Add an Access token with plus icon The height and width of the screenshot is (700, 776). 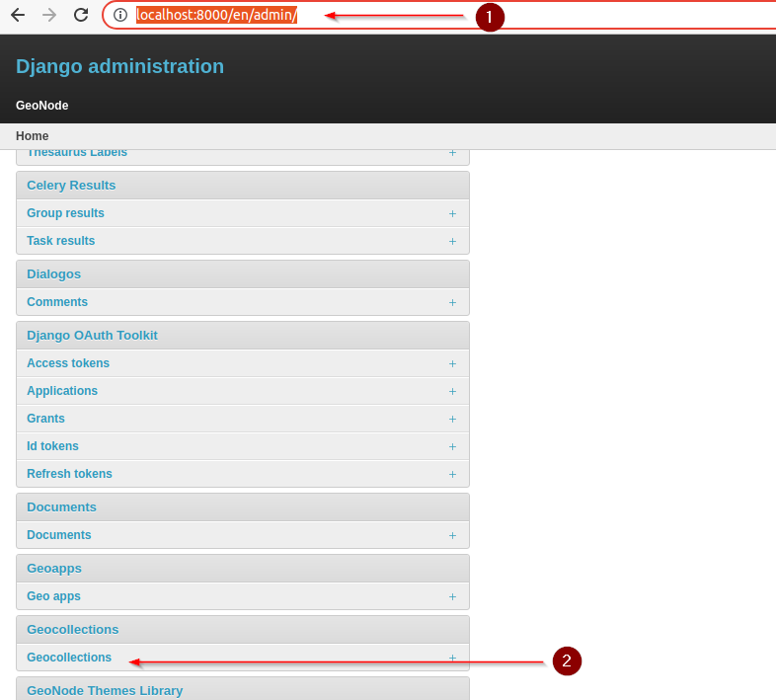(452, 364)
